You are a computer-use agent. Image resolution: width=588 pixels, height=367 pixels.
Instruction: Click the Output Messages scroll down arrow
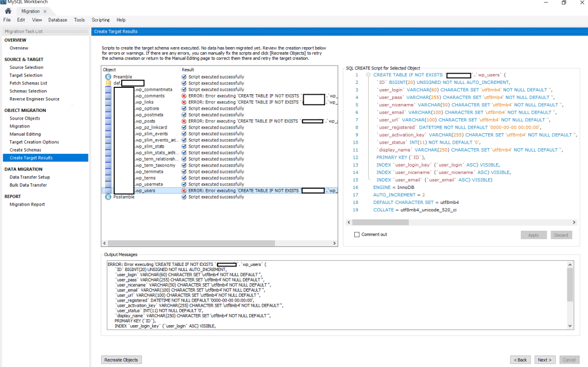(x=570, y=326)
